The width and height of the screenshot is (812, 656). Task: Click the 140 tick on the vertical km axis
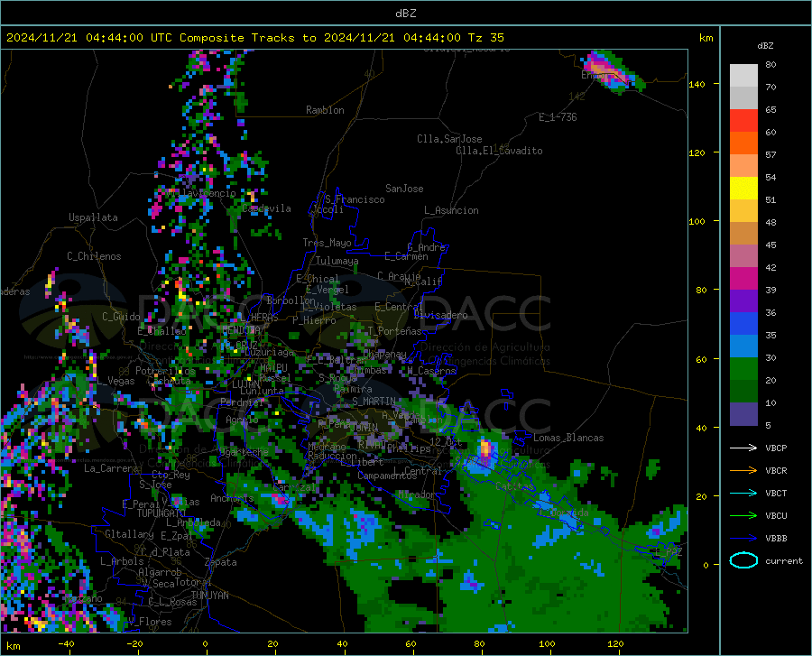697,84
